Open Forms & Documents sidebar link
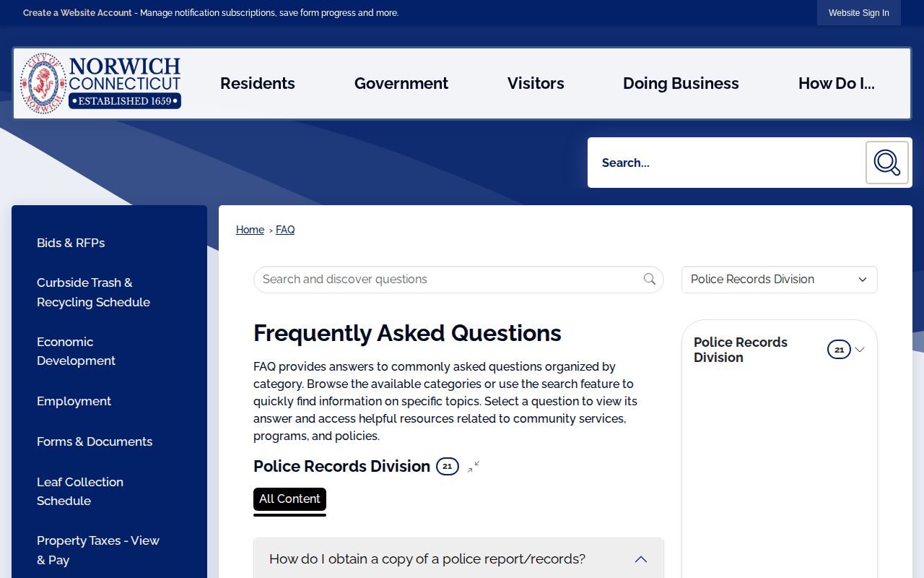 click(95, 441)
